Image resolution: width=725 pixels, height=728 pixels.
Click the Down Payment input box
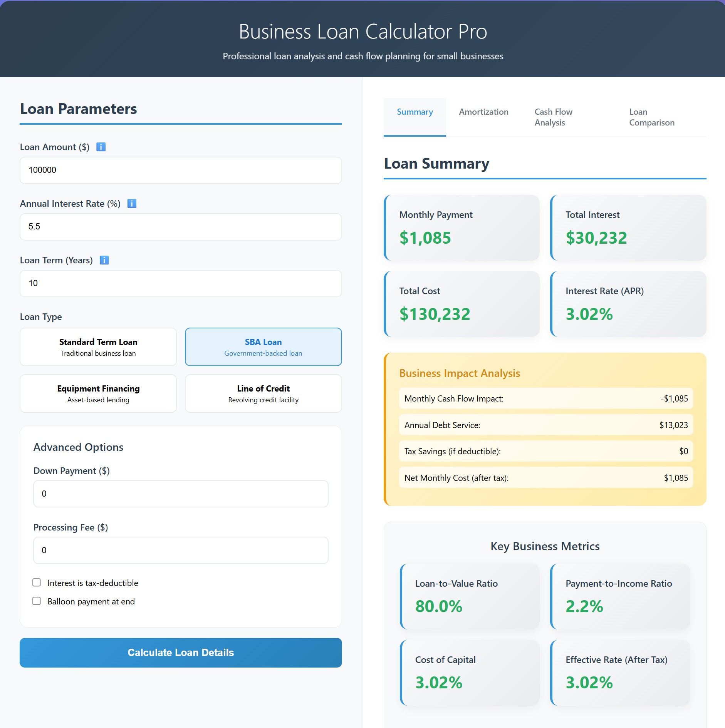tap(180, 493)
